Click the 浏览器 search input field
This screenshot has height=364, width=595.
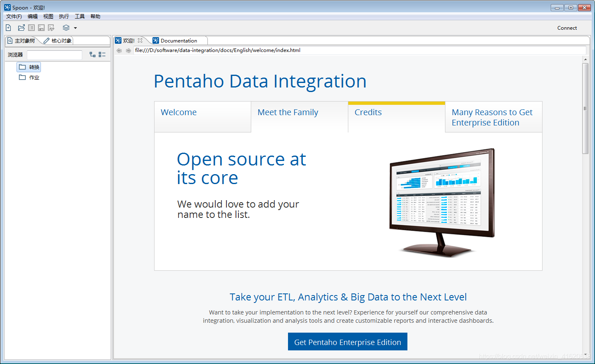pyautogui.click(x=55, y=55)
